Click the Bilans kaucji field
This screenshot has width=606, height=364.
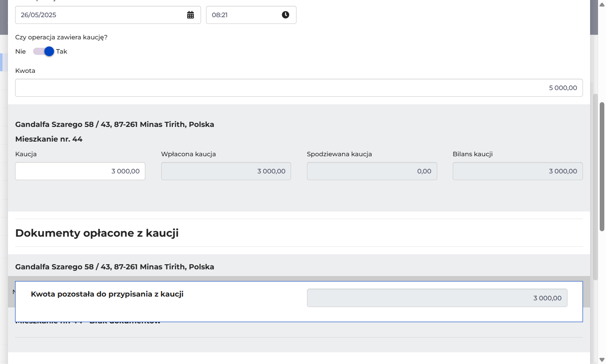518,171
